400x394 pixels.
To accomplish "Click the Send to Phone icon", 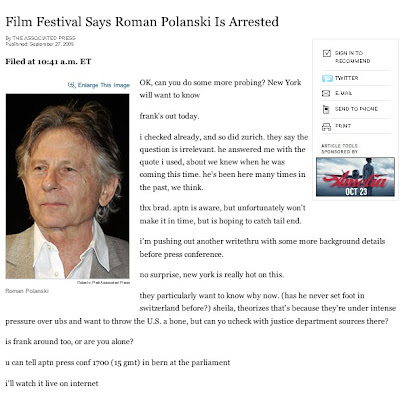I will coord(326,109).
